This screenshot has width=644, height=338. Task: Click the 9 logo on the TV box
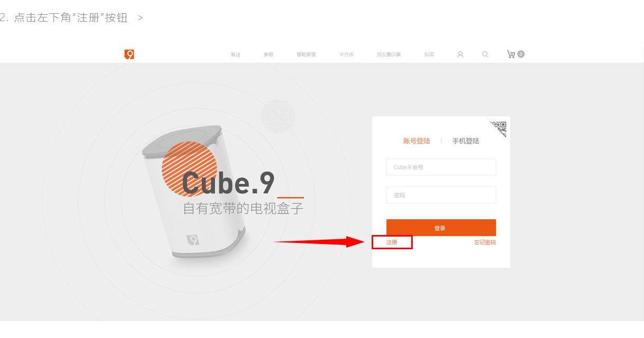coord(193,240)
